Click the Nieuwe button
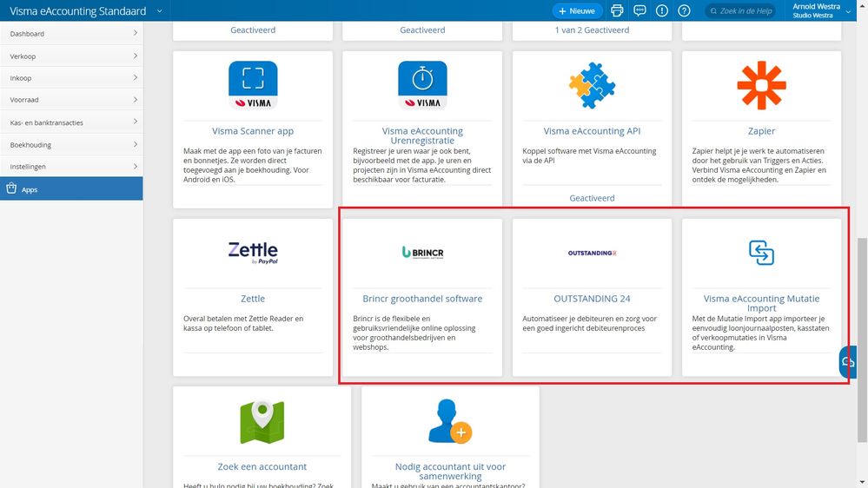 (x=577, y=10)
